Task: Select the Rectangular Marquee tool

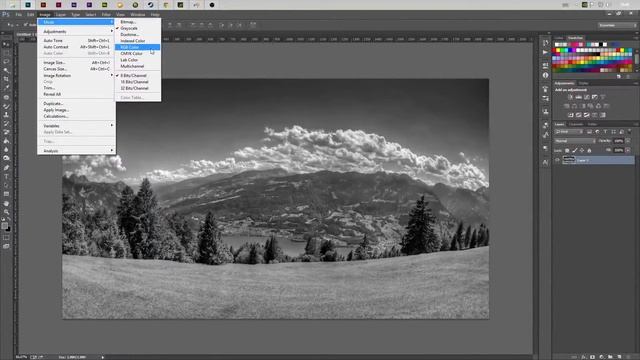Action: pyautogui.click(x=6, y=53)
